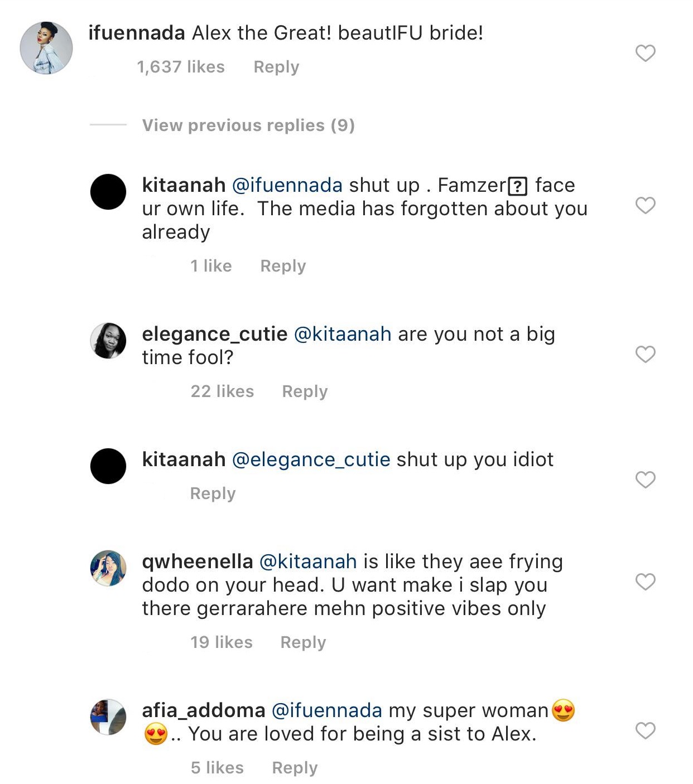Heart kitaanah's 'shut up you idiot' reply
This screenshot has width=693, height=784.
(x=645, y=480)
